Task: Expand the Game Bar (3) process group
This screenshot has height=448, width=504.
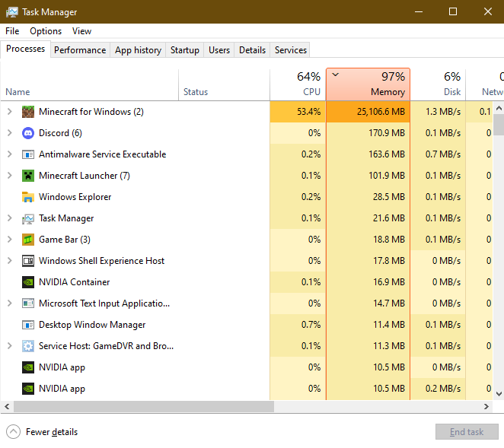Action: pyautogui.click(x=10, y=240)
